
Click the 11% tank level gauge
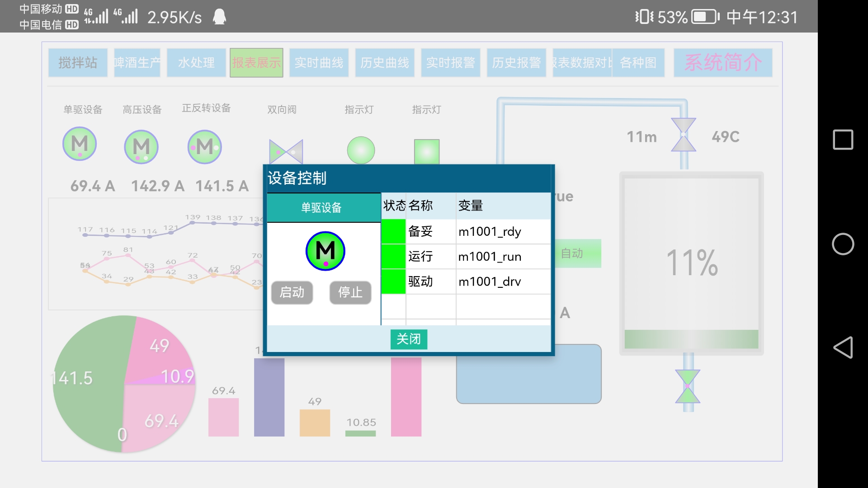pos(691,263)
